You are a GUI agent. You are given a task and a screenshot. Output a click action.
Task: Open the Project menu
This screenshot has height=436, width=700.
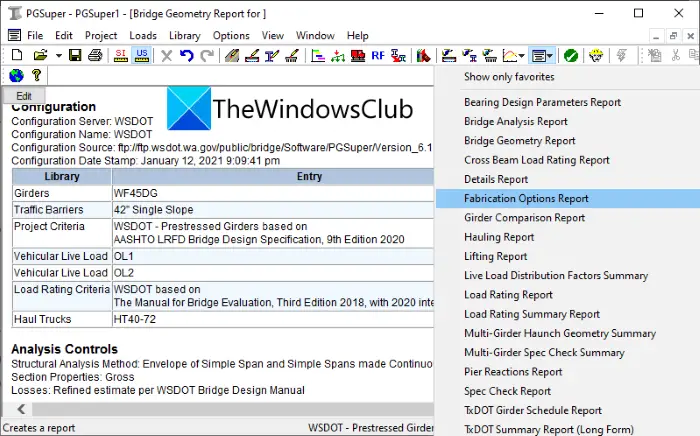click(101, 36)
